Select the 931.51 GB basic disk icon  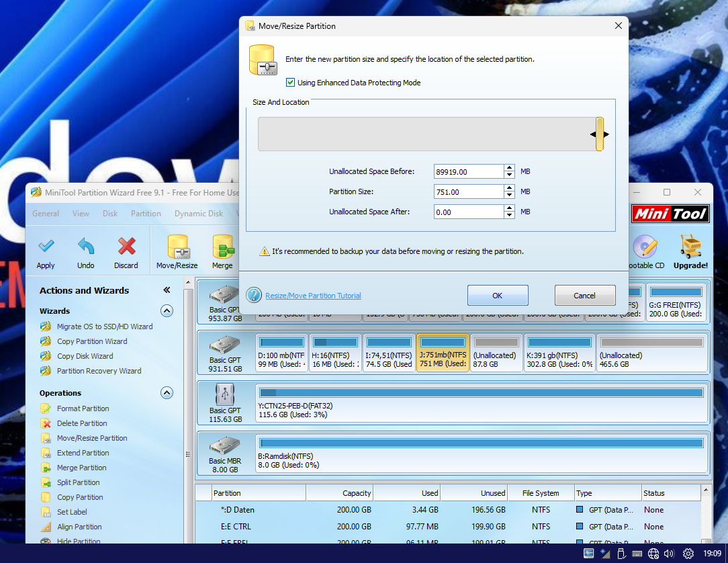point(225,345)
